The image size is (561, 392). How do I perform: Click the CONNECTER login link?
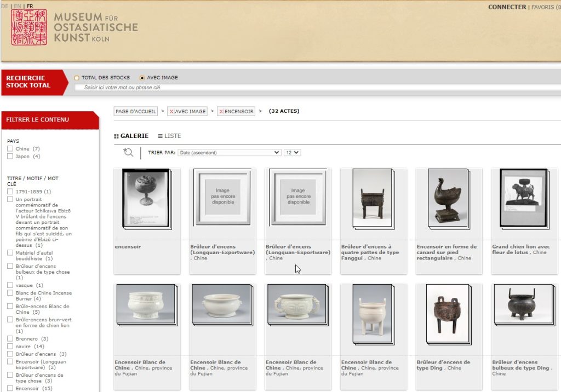pos(507,7)
